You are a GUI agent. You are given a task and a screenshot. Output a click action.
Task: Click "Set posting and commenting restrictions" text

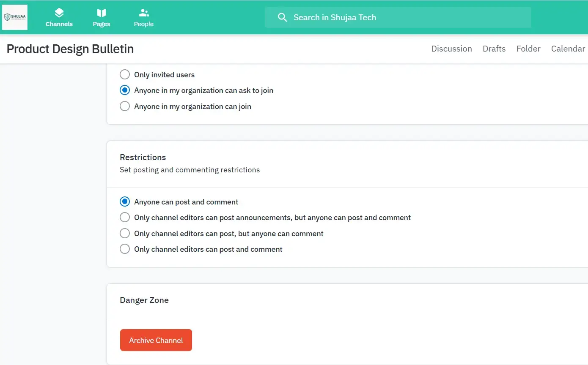click(x=190, y=170)
